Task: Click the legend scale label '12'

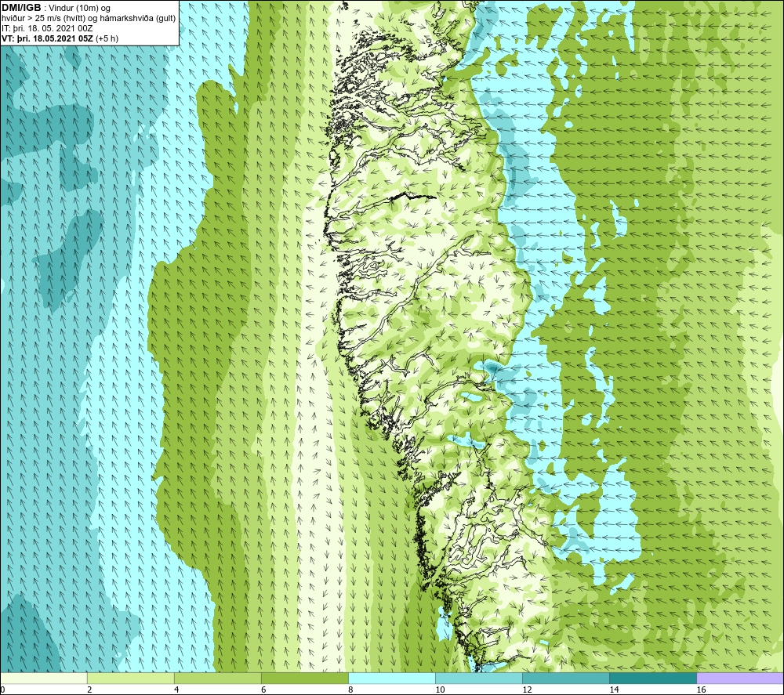Action: 527,690
